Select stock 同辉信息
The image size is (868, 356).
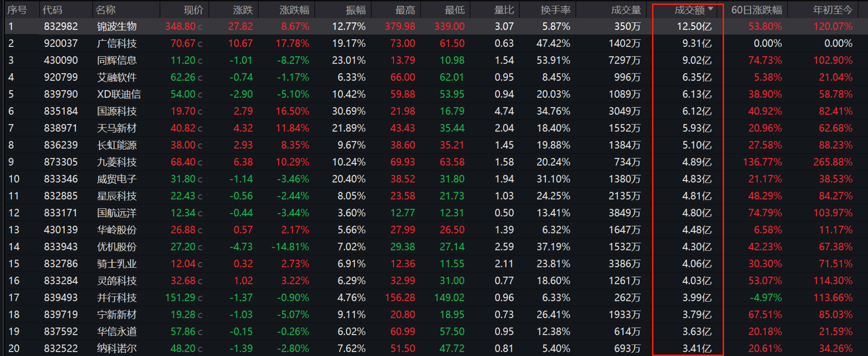(117, 60)
